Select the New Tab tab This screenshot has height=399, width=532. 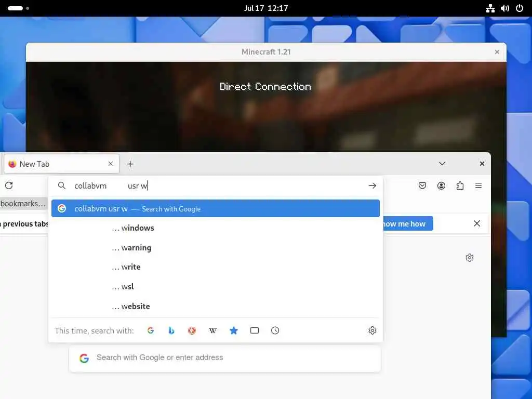tap(62, 164)
